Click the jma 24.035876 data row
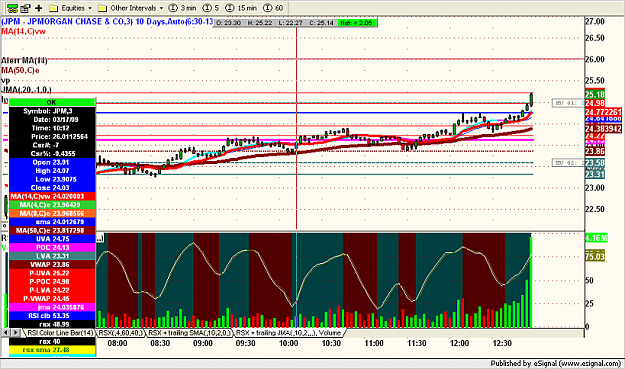 52,307
